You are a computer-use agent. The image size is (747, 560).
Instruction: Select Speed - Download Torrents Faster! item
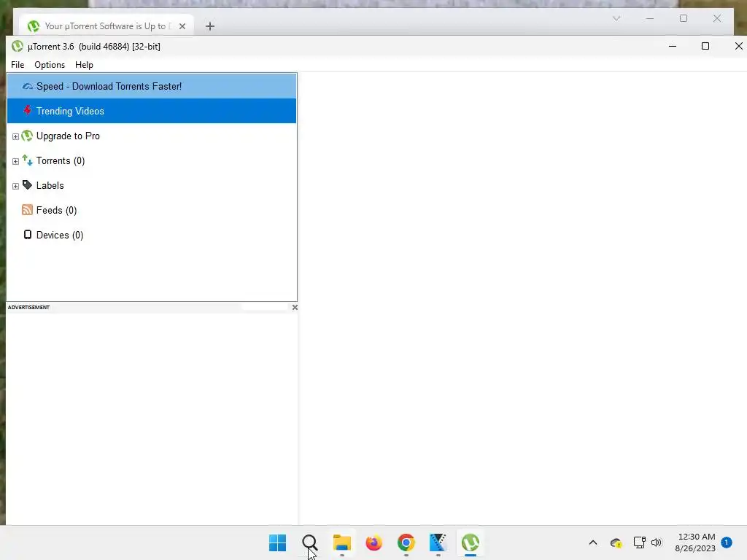point(152,86)
